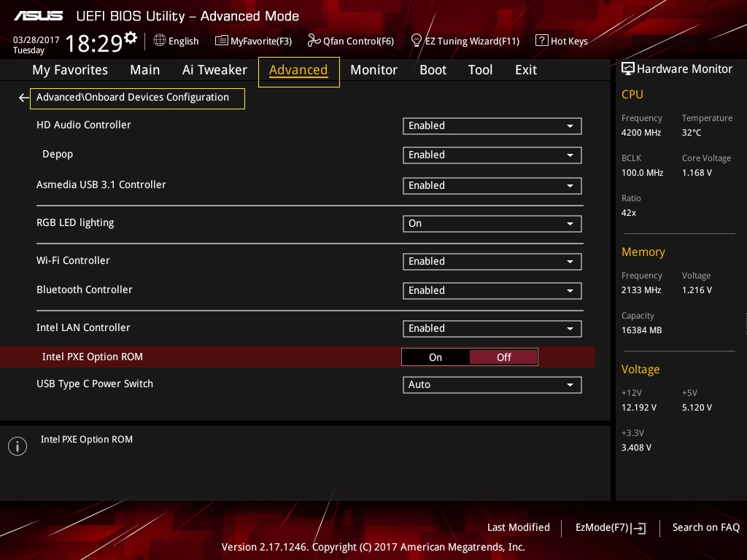The width and height of the screenshot is (747, 560).
Task: Select the Intel LAN Controller label
Action: coord(83,327)
